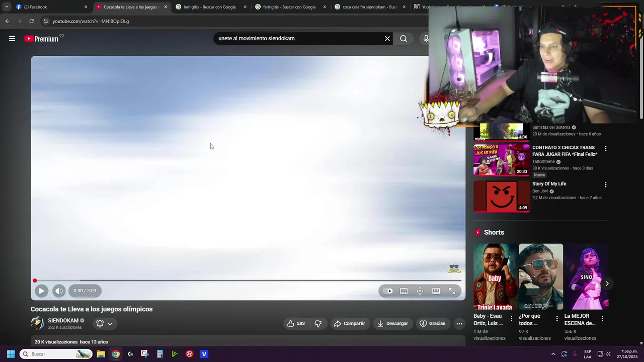The height and width of the screenshot is (362, 644).
Task: Open '¿Por qué todos' short thumbnail
Action: (x=541, y=277)
